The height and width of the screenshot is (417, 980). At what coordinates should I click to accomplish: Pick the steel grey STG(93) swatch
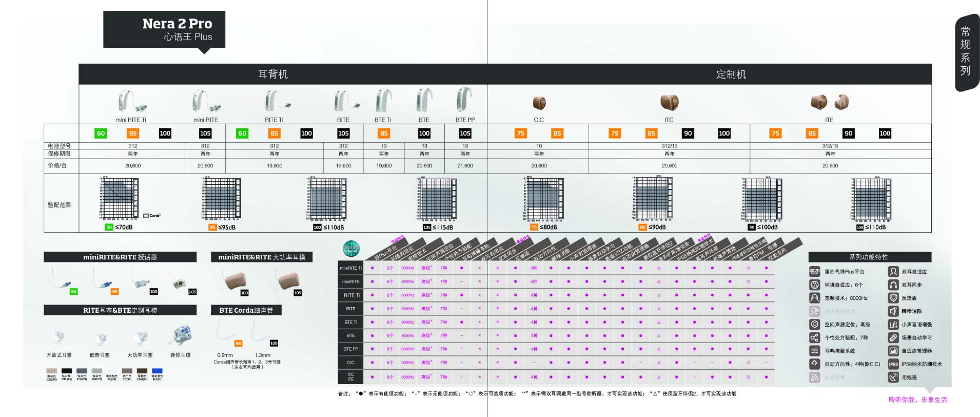pos(82,371)
